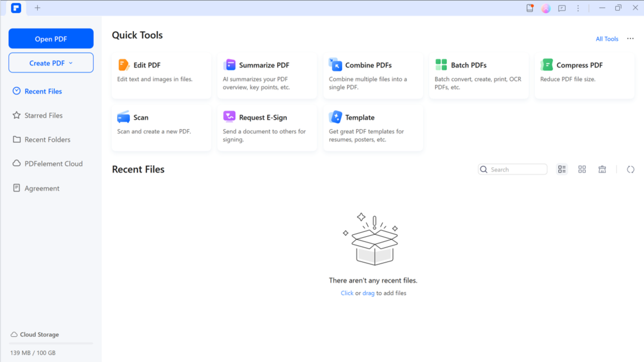The height and width of the screenshot is (362, 644).
Task: Switch recent files to list view
Action: click(x=562, y=169)
